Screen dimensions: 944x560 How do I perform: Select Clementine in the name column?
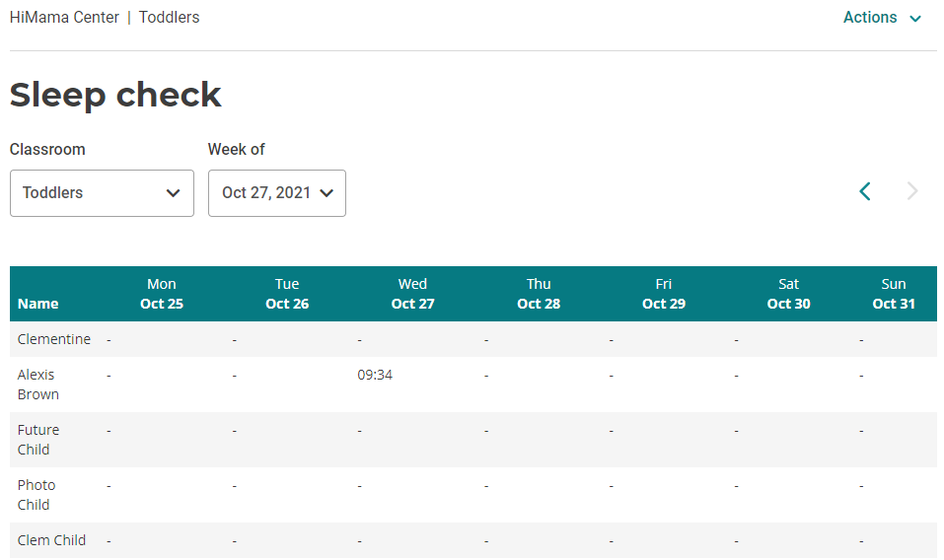coord(54,339)
